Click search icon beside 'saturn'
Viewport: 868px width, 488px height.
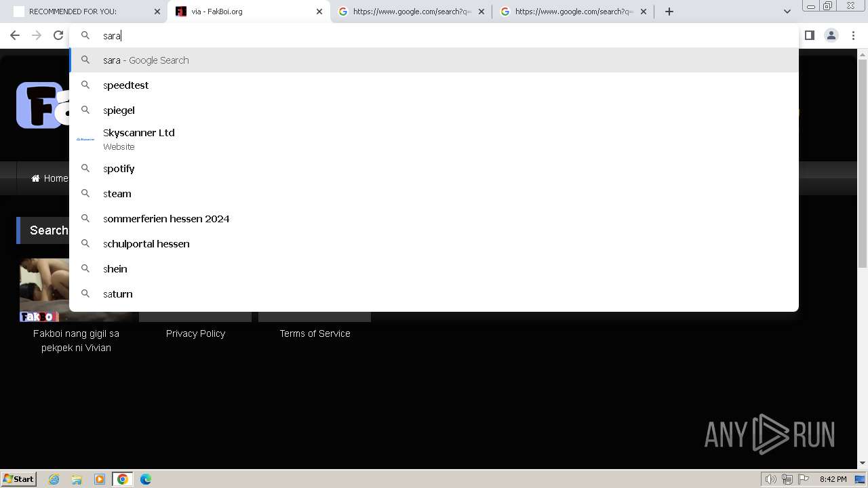coord(85,293)
